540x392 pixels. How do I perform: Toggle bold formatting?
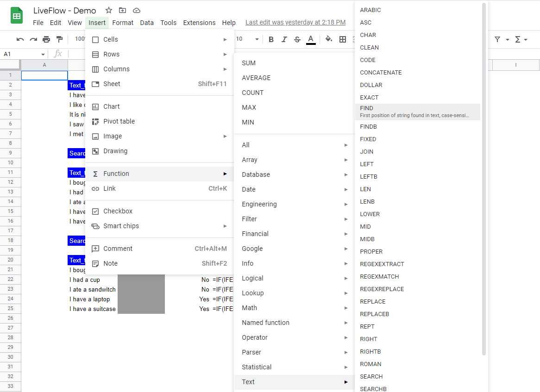click(x=271, y=39)
